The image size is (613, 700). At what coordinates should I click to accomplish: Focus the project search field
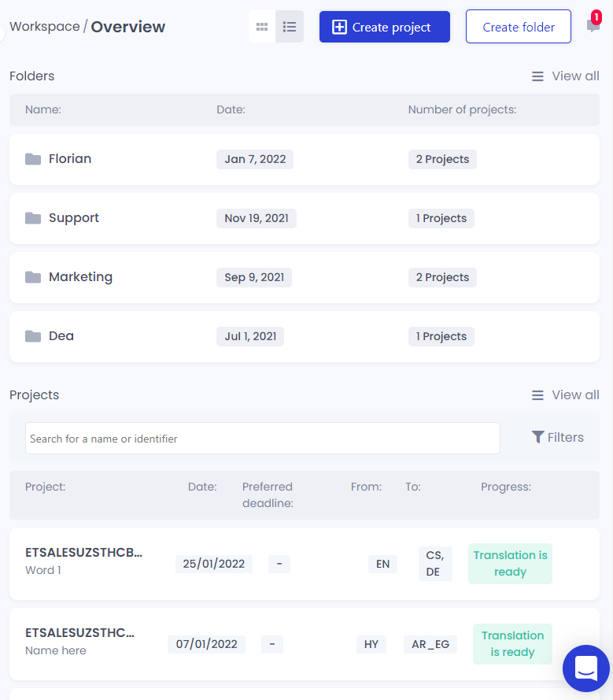[x=263, y=439]
